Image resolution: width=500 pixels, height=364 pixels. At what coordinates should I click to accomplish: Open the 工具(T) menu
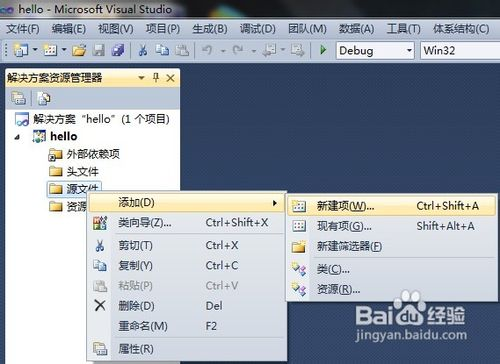pyautogui.click(x=404, y=29)
